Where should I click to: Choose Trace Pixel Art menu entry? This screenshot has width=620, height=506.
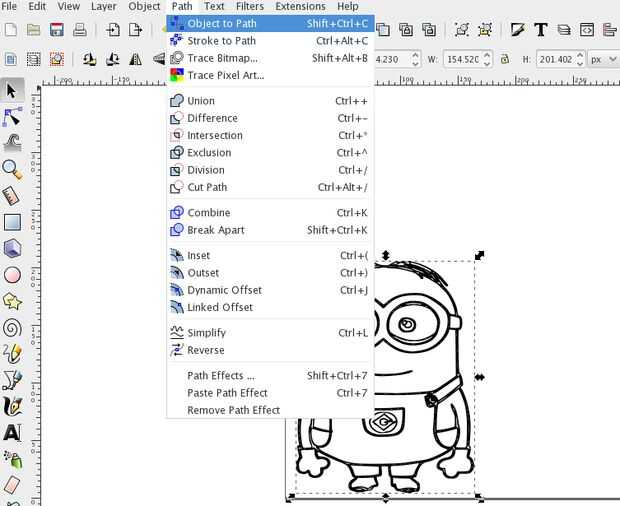point(270,75)
